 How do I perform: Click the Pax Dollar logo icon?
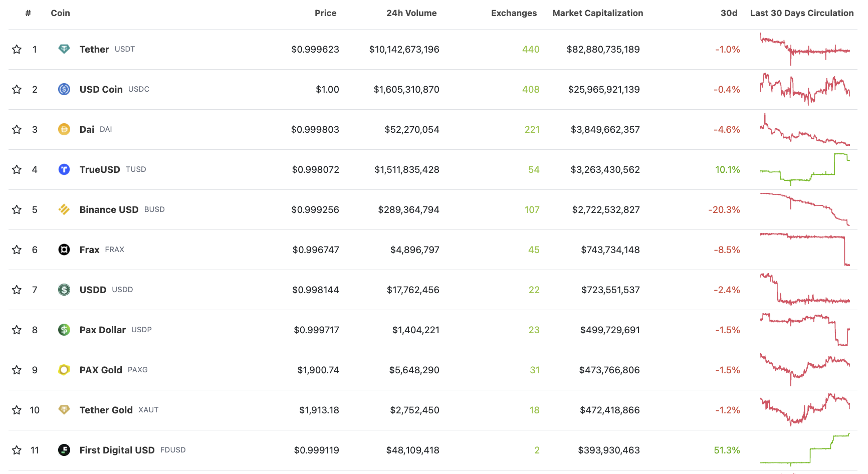point(64,330)
